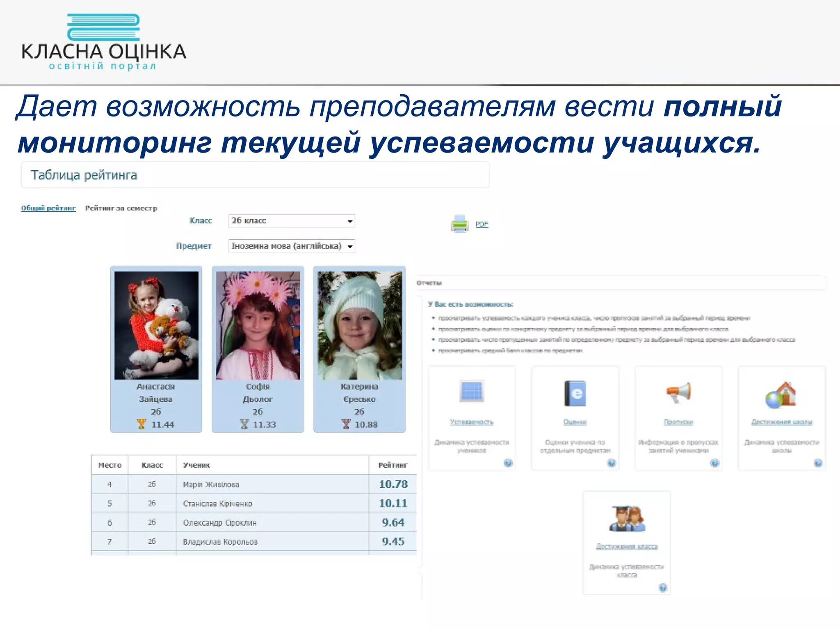Click the printer icon next to PDF
The image size is (840, 630).
pos(460,223)
